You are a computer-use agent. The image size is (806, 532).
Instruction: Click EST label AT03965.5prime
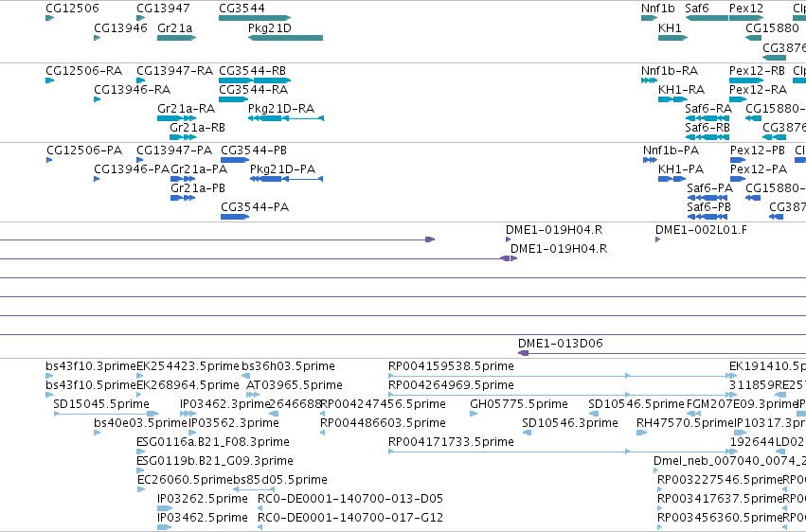pos(295,385)
